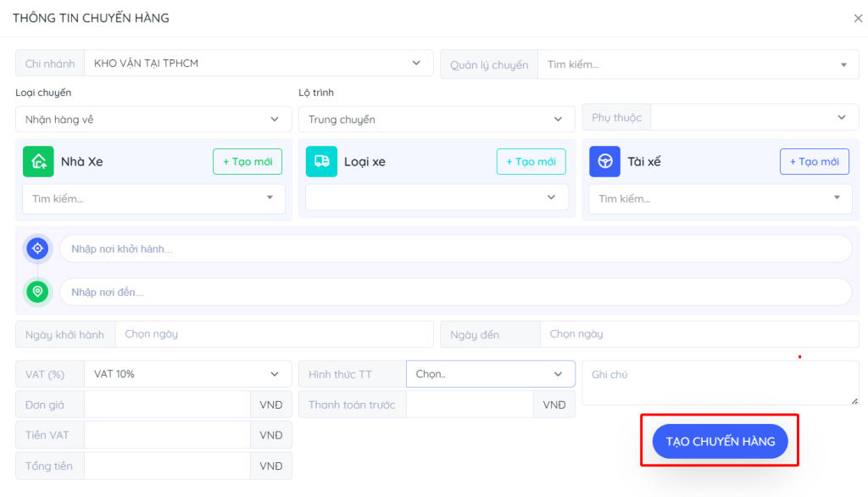Click the TẠO CHUYẾN HÀNG button
Viewport: 868px width, 497px height.
720,441
